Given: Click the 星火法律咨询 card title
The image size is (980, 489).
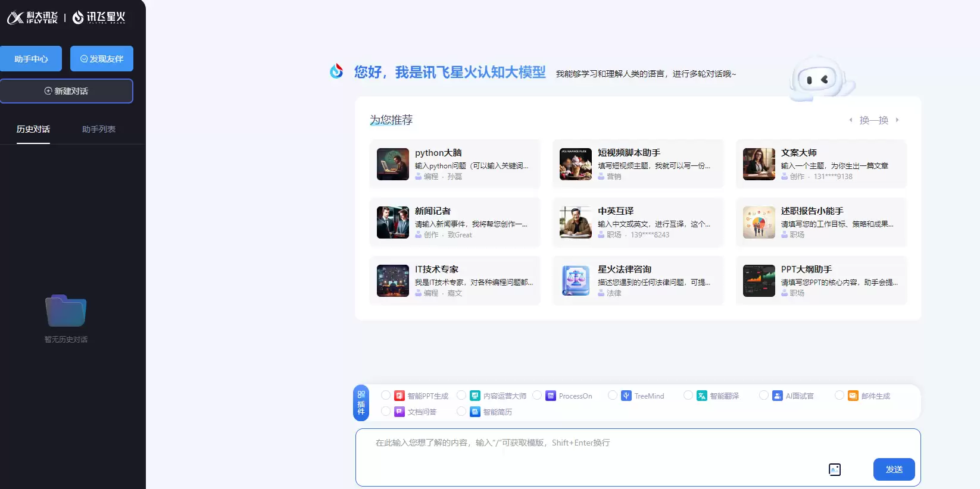Looking at the screenshot, I should pyautogui.click(x=625, y=269).
